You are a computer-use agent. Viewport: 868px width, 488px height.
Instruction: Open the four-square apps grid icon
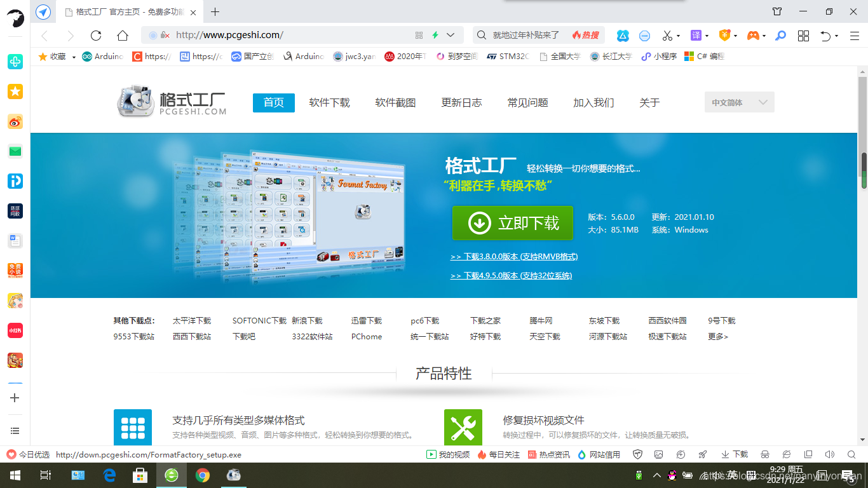pos(803,36)
